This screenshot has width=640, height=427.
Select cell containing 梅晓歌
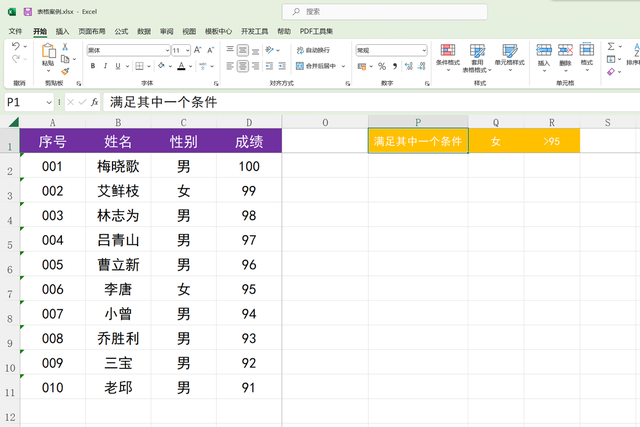coord(118,166)
